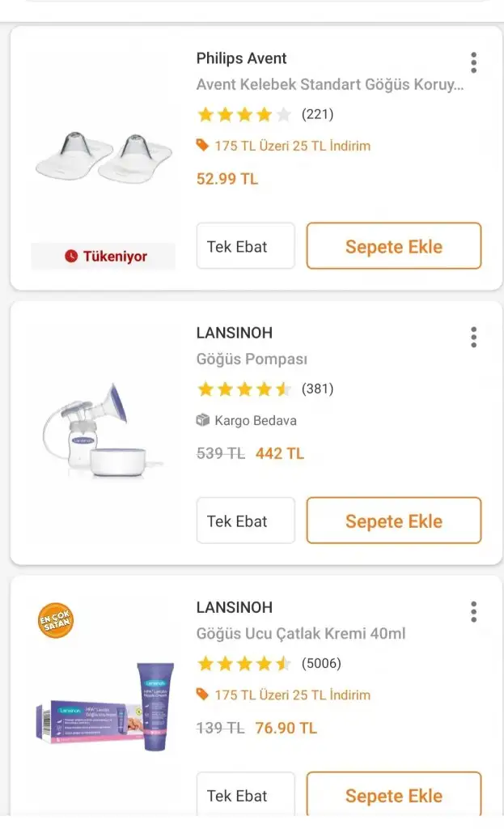The width and height of the screenshot is (504, 829).
Task: Tap the discount tag icon on Çatlak Kremi
Action: click(202, 695)
